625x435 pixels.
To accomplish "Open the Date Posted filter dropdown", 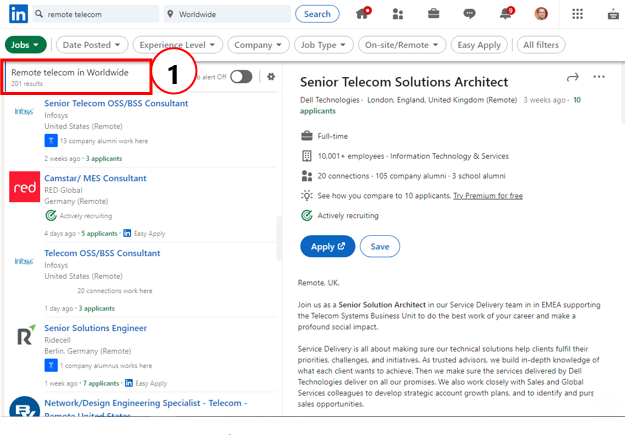I will click(x=92, y=45).
